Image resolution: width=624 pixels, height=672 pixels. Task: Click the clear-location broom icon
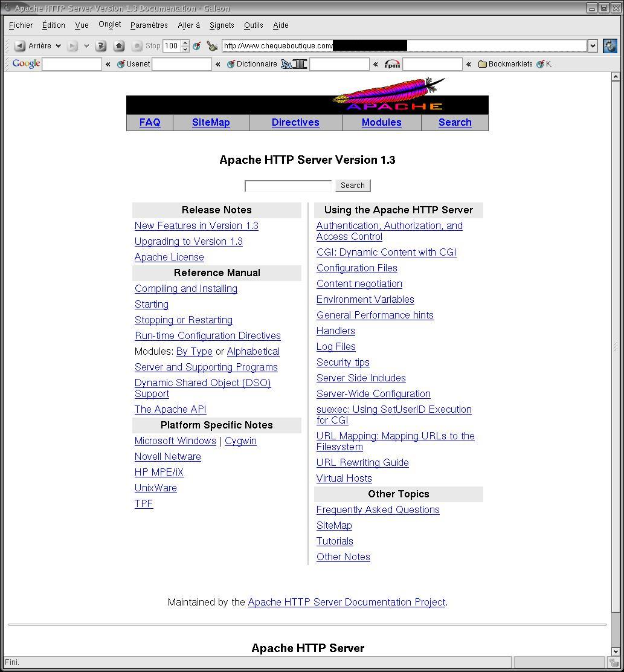pyautogui.click(x=212, y=45)
